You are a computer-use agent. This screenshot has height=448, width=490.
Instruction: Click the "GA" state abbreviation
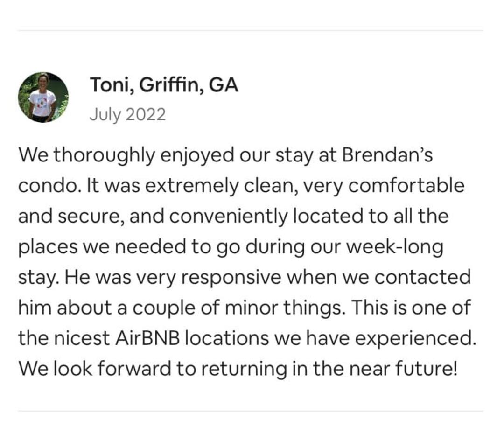223,85
